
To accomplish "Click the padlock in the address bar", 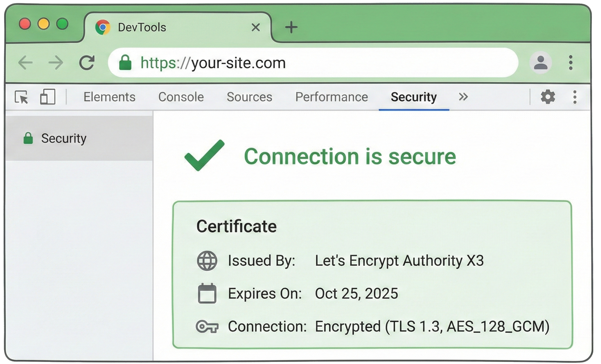I will (126, 63).
